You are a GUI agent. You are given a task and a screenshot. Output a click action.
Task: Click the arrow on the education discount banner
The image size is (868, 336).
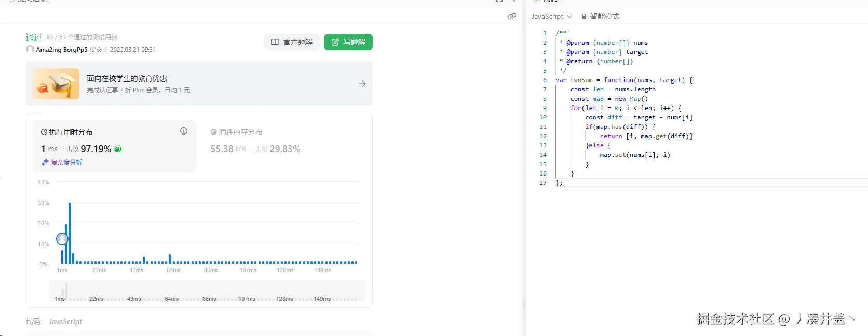(x=362, y=84)
